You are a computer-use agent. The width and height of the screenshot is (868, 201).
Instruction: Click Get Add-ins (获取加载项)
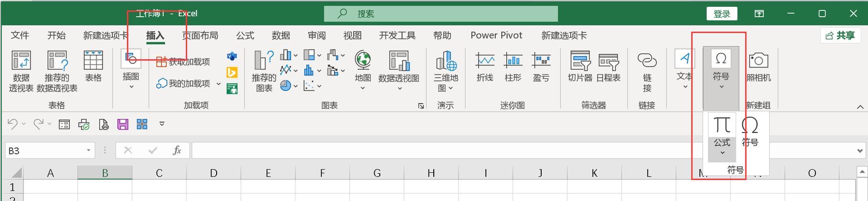click(183, 62)
